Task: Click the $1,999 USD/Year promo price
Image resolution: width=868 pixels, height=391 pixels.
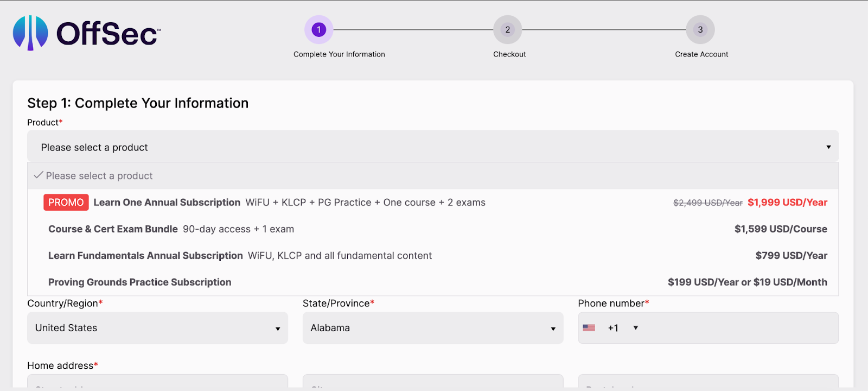Action: (787, 203)
